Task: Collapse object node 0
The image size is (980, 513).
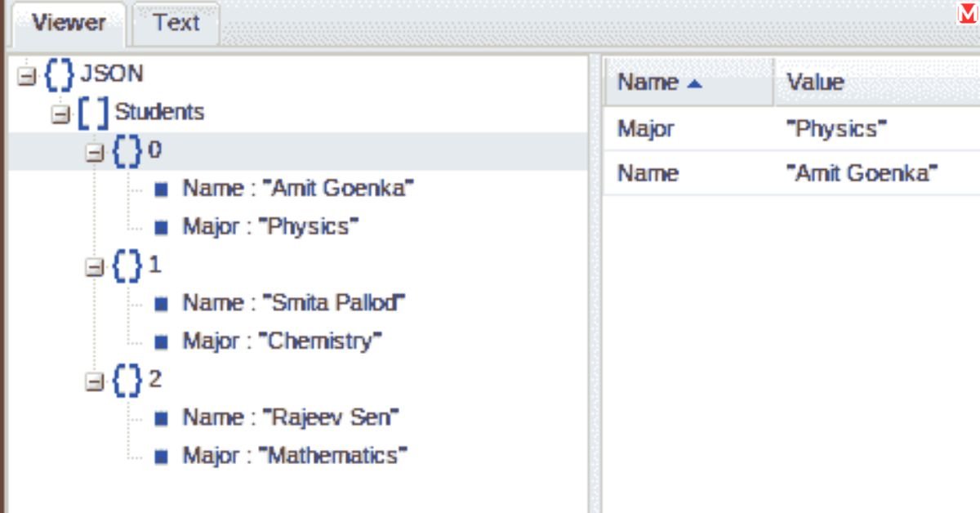Action: 95,152
